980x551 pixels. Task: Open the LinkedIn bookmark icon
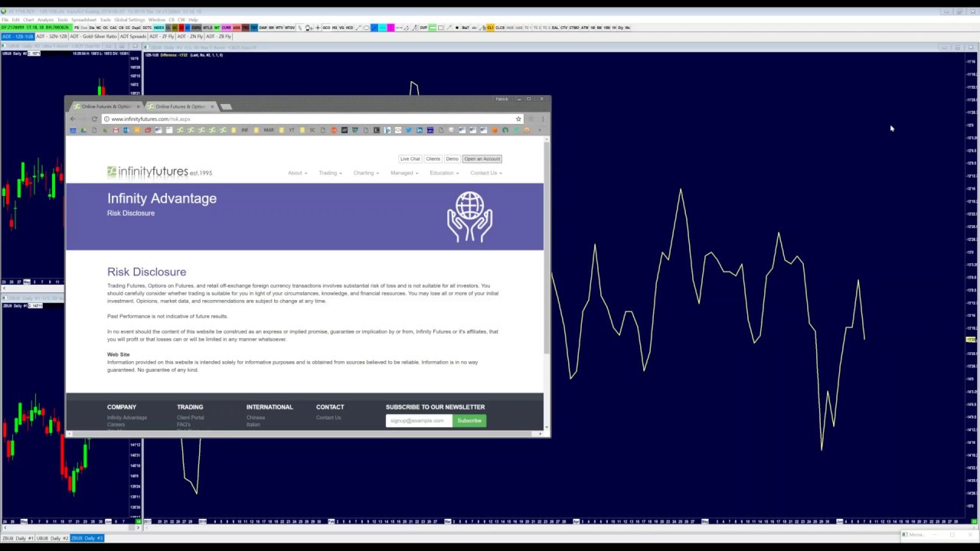point(420,130)
